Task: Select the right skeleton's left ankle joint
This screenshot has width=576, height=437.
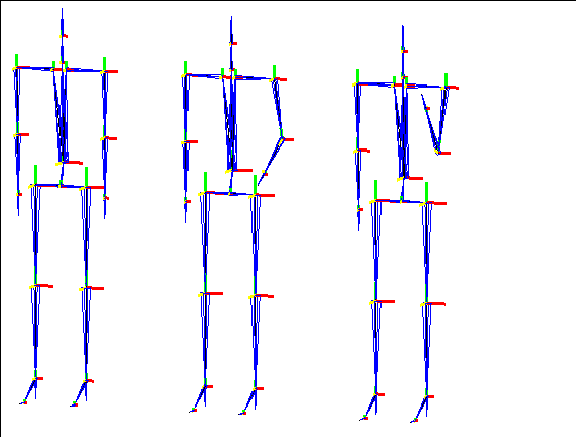Action: pyautogui.click(x=375, y=394)
